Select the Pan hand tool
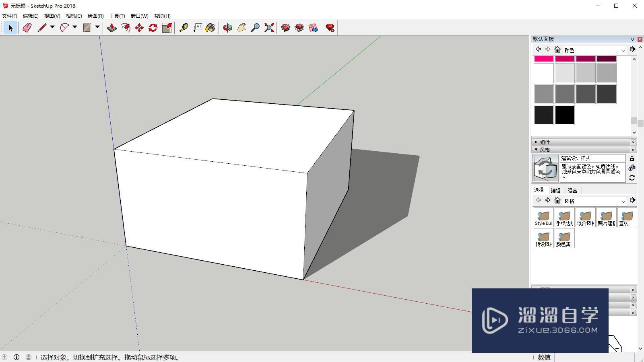 coord(242,28)
